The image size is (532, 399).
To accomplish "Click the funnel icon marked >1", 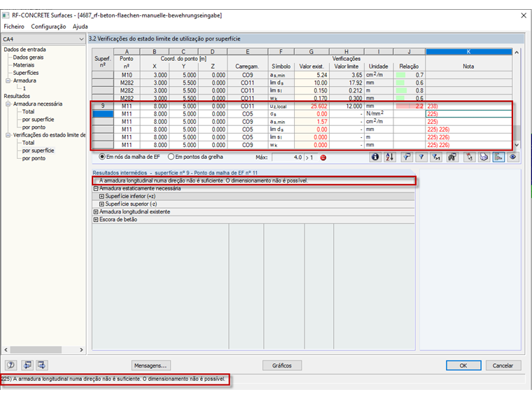I will click(436, 157).
